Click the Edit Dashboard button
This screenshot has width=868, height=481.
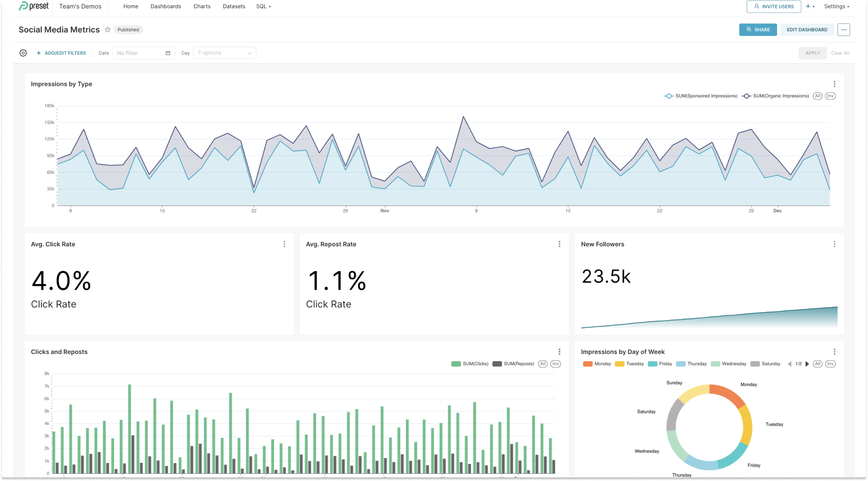[807, 30]
